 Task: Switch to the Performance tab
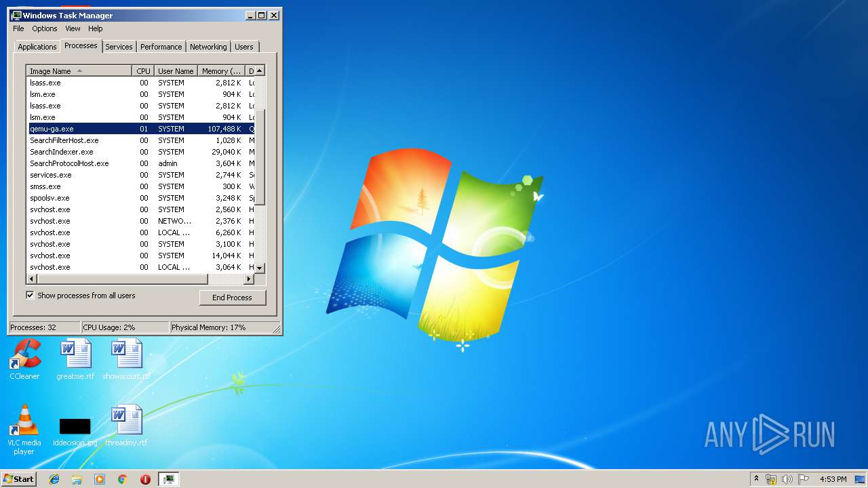[x=161, y=47]
